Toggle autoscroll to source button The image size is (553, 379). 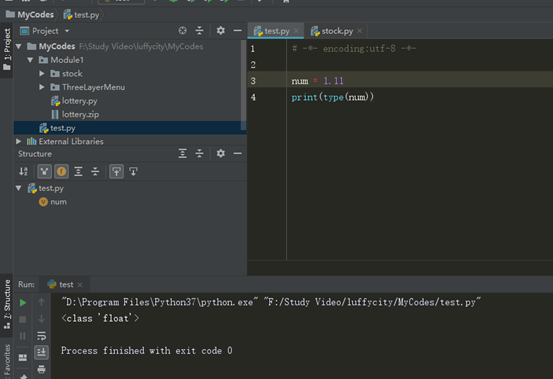(116, 172)
